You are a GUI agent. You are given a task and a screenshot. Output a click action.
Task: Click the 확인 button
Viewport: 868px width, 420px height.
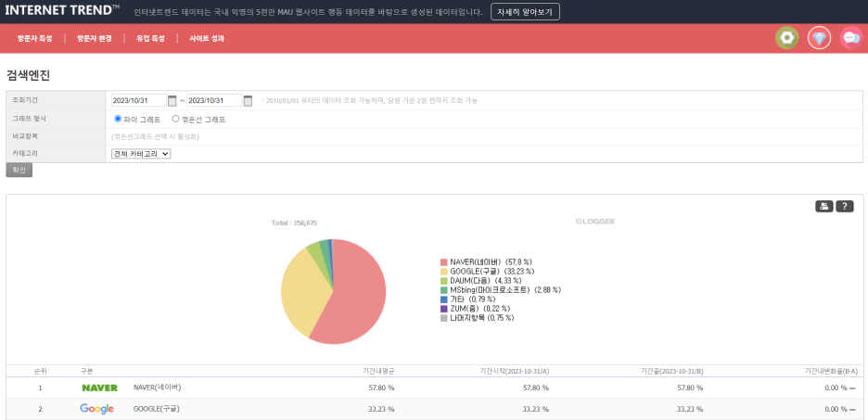tap(19, 170)
